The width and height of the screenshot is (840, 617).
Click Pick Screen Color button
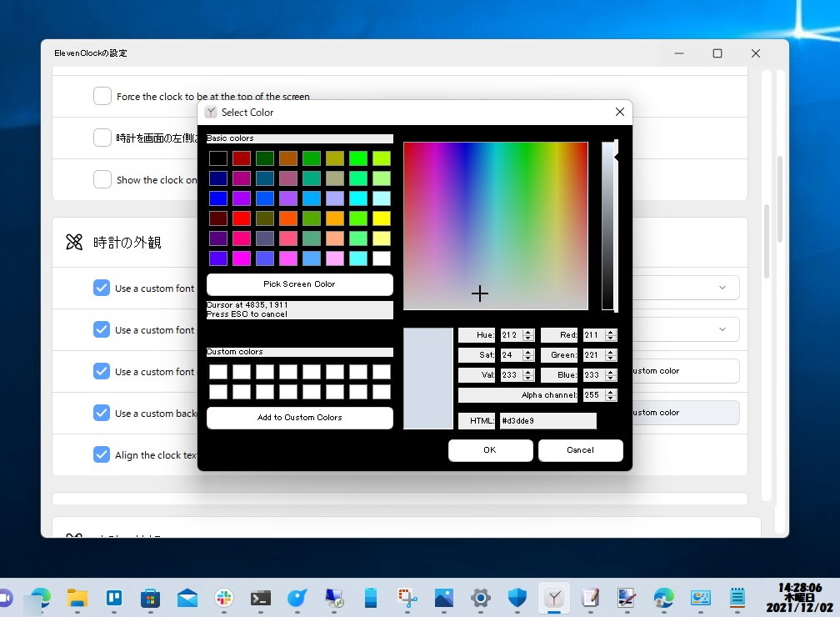pyautogui.click(x=299, y=284)
